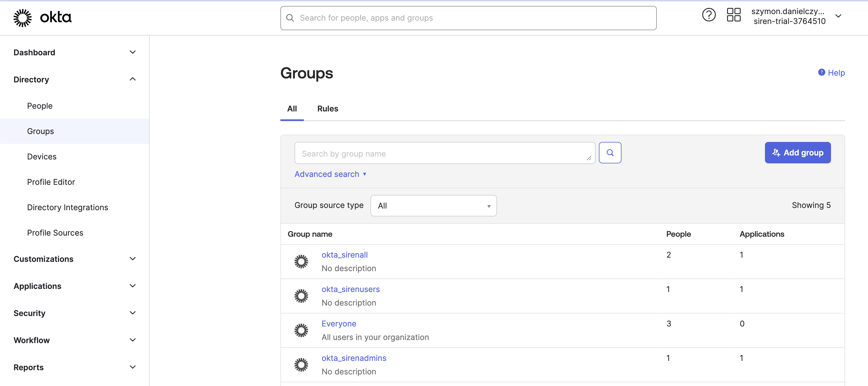
Task: Click the Showing 5 results counter
Action: point(811,205)
